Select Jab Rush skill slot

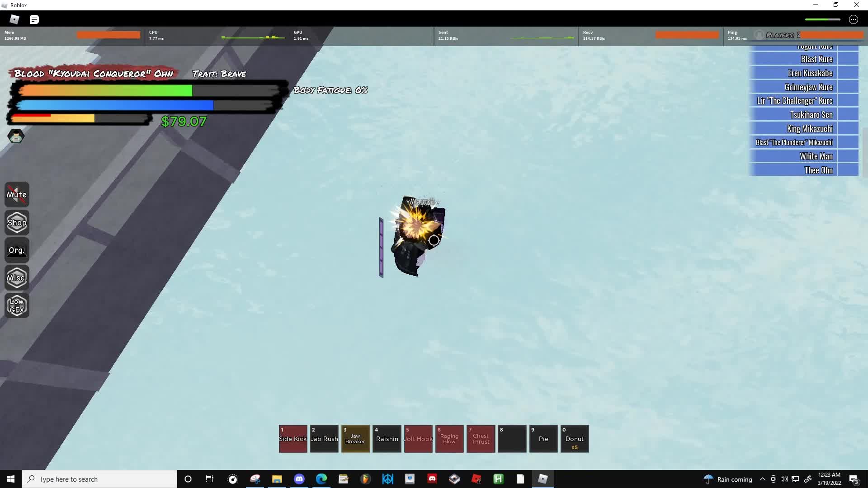point(324,439)
